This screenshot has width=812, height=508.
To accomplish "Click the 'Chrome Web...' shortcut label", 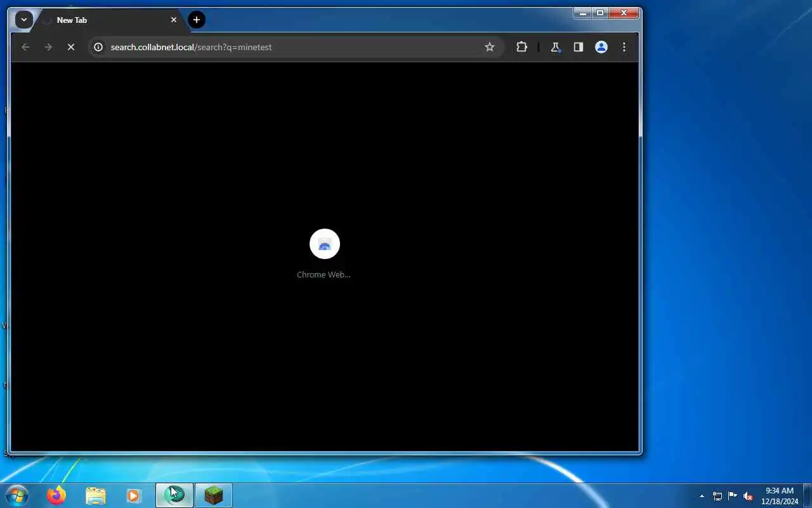I will coord(324,275).
